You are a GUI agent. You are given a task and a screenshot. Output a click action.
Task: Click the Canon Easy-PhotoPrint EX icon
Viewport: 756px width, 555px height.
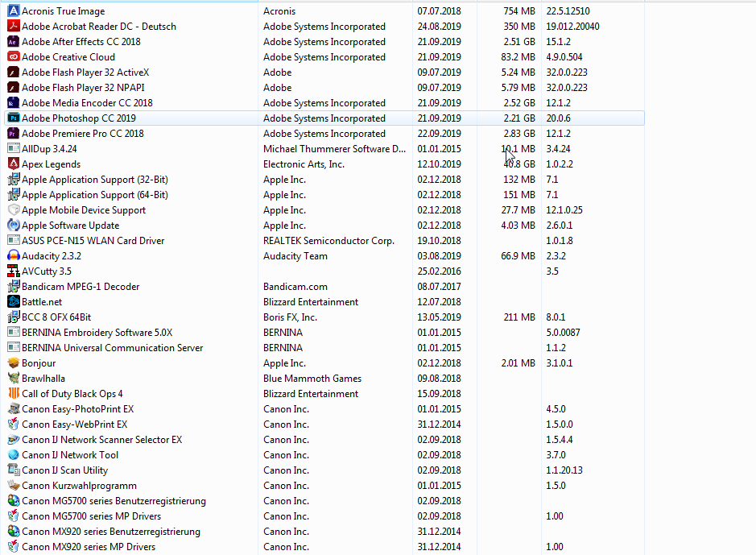pyautogui.click(x=14, y=409)
